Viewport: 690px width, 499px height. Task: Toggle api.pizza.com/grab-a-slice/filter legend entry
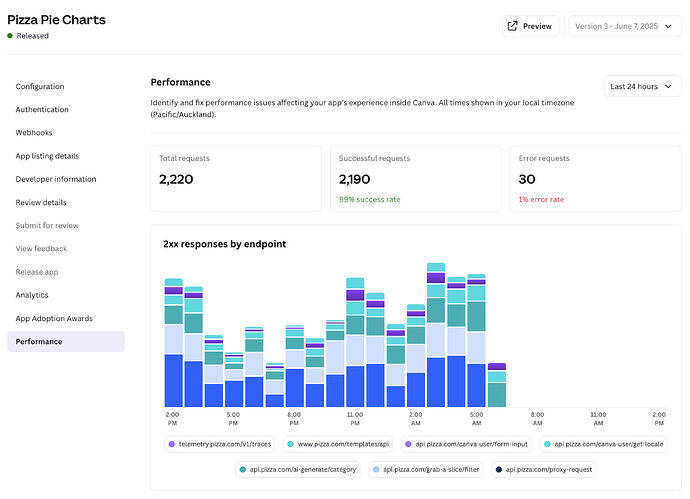pos(426,470)
